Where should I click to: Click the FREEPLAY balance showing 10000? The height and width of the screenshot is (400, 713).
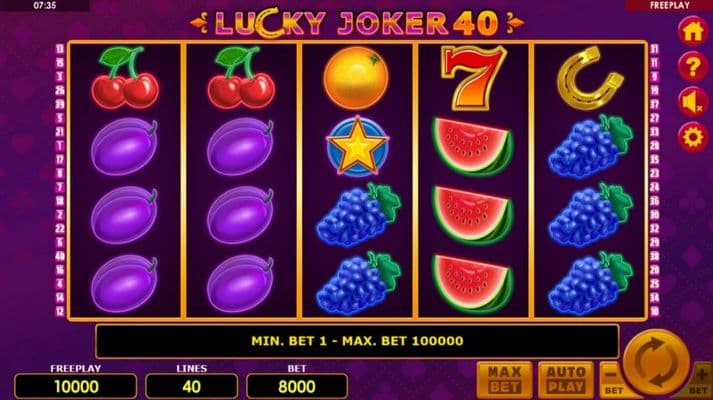pyautogui.click(x=75, y=386)
